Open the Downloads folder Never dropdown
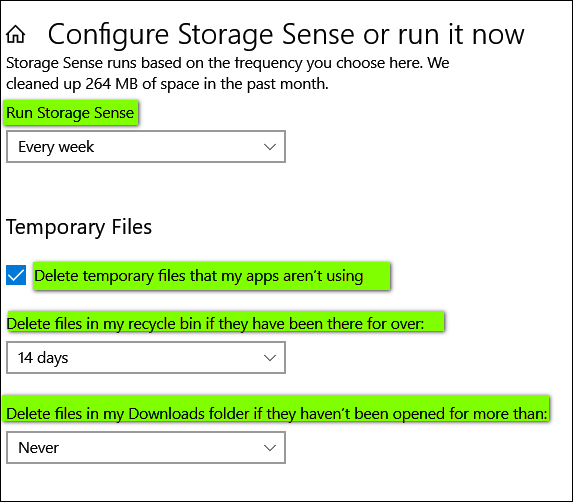The image size is (573, 502). click(x=146, y=448)
